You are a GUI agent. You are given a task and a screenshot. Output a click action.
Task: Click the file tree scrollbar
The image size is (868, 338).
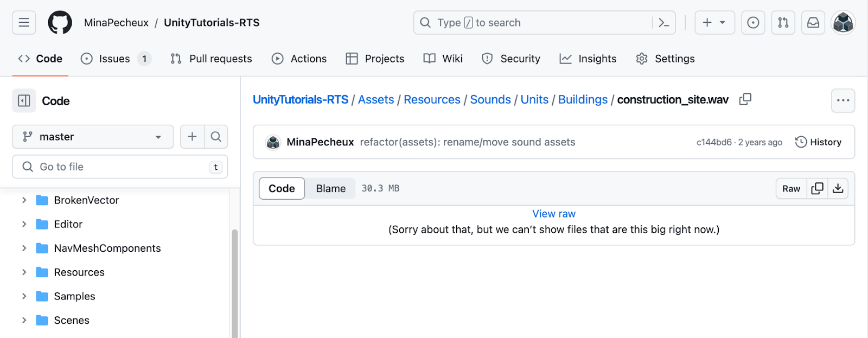click(x=235, y=283)
